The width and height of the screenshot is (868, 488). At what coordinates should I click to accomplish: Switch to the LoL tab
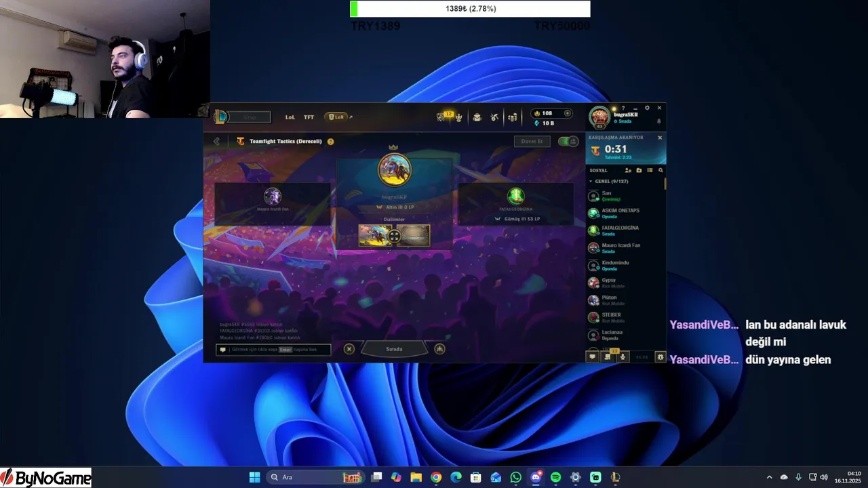pos(290,117)
